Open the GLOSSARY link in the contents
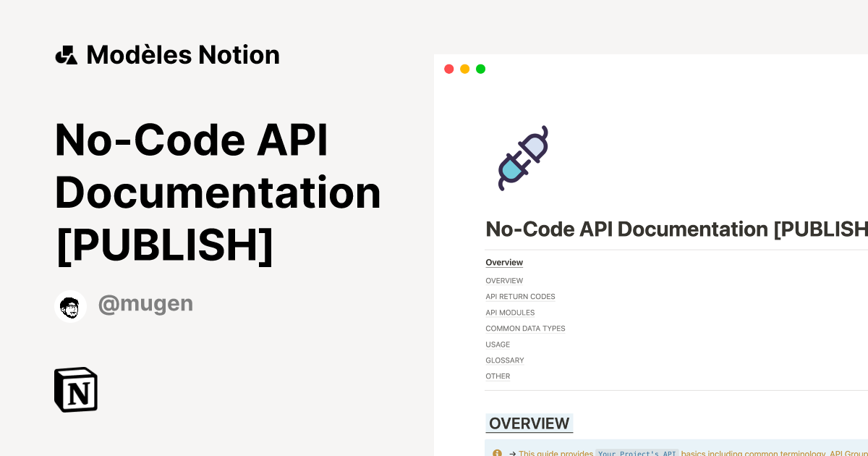 tap(504, 360)
